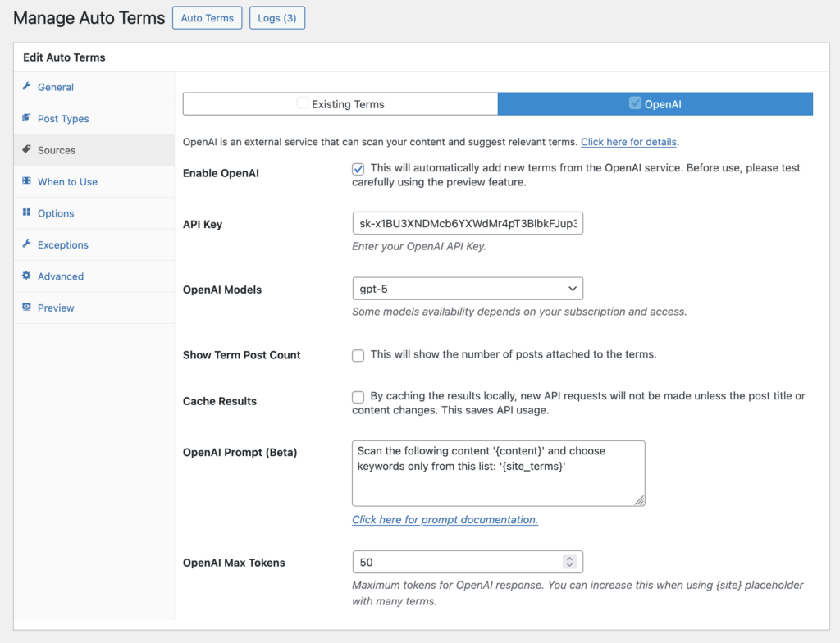Increase OpenAI Max Tokens with the stepper arrow
The width and height of the screenshot is (840, 643).
point(570,558)
